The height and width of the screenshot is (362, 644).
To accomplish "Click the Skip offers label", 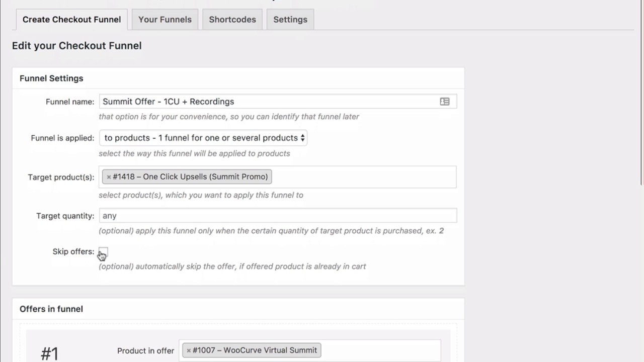I will (x=73, y=251).
